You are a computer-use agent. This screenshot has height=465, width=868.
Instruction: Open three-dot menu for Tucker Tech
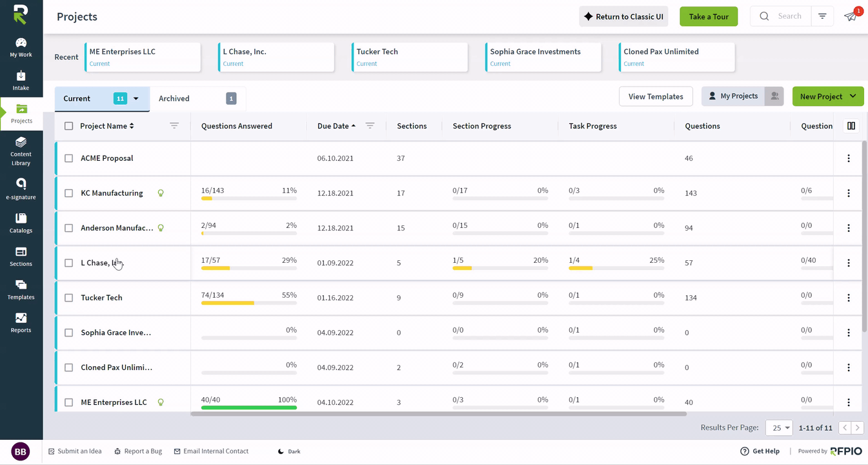pos(849,298)
